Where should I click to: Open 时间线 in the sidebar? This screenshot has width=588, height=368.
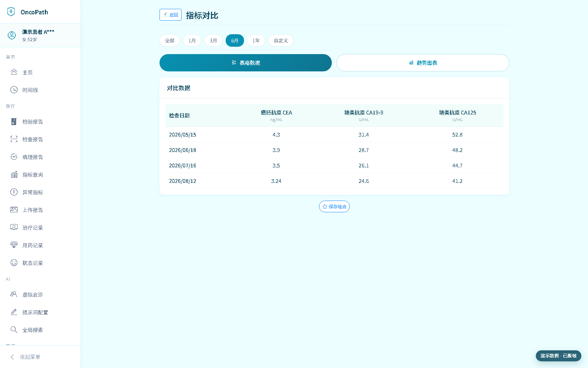coord(30,90)
